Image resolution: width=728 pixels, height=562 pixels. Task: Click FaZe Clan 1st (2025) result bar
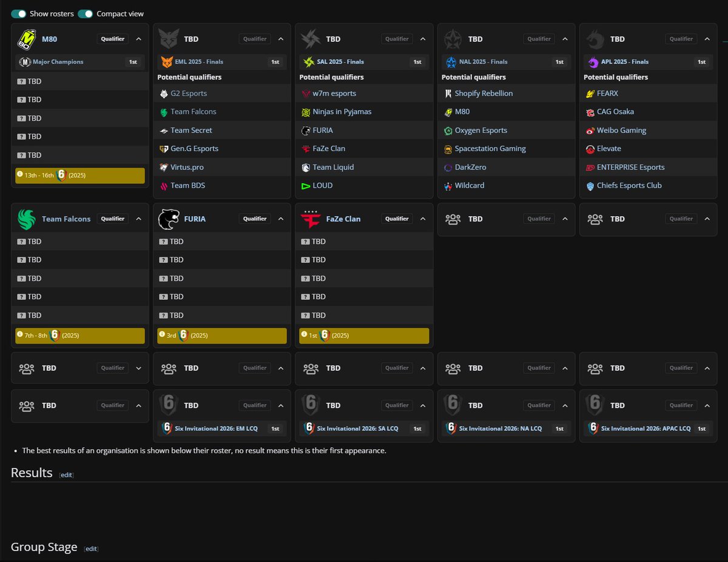(364, 336)
